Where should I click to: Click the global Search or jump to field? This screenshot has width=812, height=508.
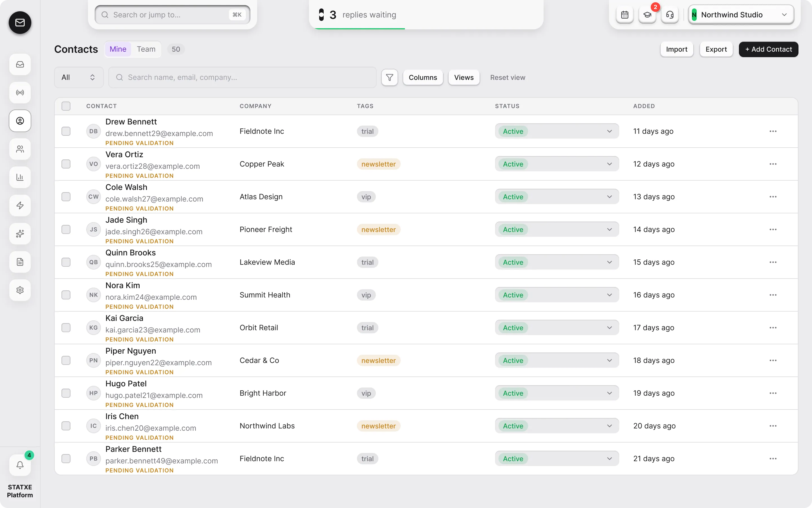(173, 15)
